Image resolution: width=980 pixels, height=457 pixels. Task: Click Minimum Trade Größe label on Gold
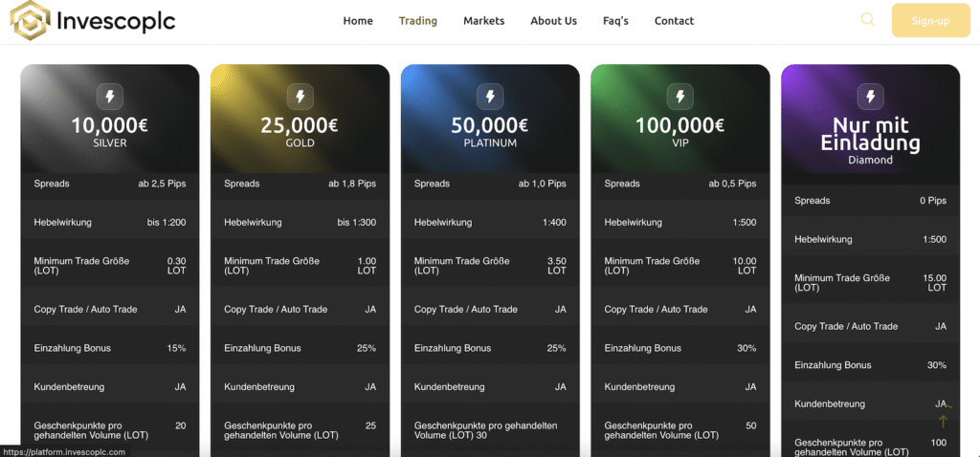pos(272,266)
